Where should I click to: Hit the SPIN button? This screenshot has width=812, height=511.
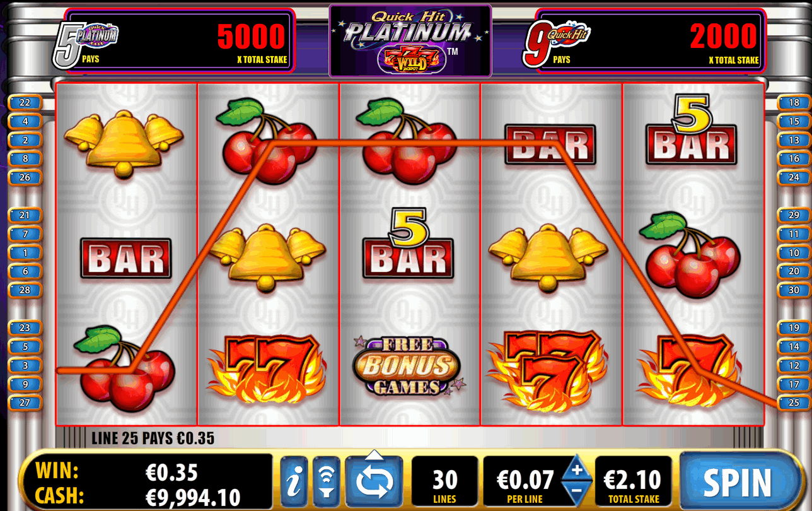click(x=738, y=483)
